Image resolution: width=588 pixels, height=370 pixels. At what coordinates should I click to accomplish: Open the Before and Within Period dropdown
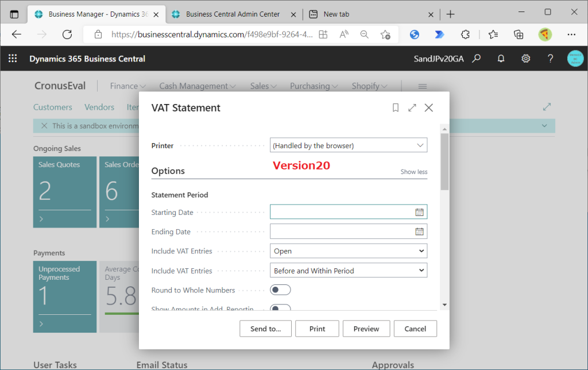click(x=349, y=271)
